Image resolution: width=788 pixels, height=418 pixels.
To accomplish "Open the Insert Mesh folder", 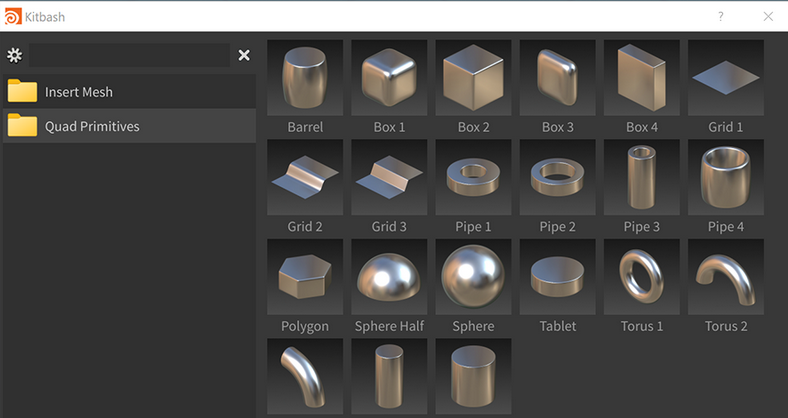I will 78,92.
